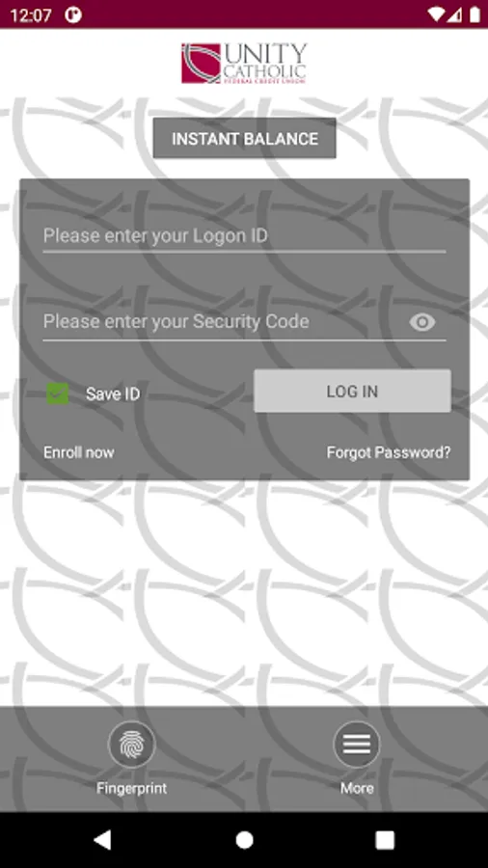Select the More label in bottom bar
Image resolution: width=488 pixels, height=868 pixels.
357,788
